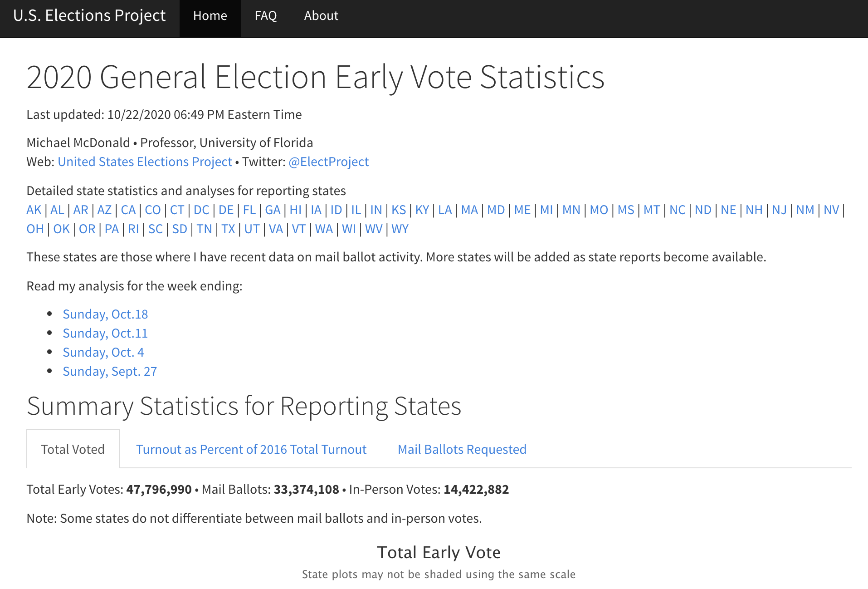Click the U.S. Elections Project site title
Viewport: 868px width, 589px height.
(89, 15)
